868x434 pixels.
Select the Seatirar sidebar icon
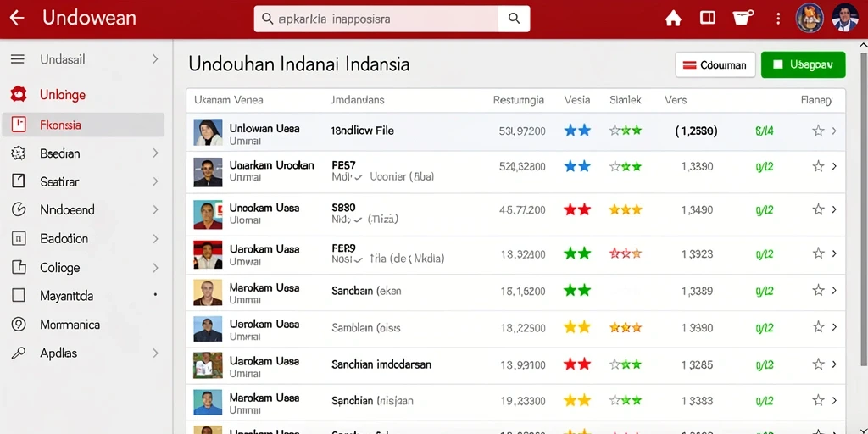point(19,181)
